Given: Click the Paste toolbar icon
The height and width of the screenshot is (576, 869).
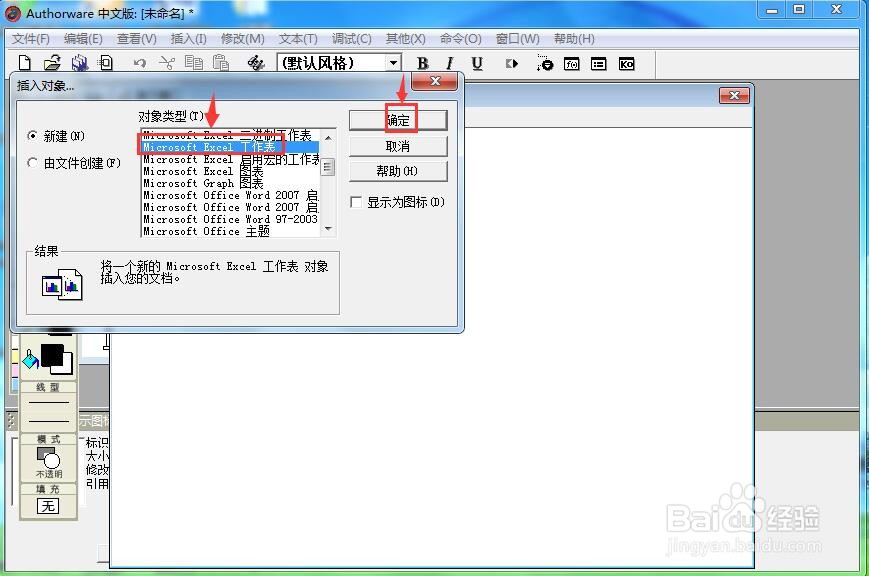Looking at the screenshot, I should 221,63.
